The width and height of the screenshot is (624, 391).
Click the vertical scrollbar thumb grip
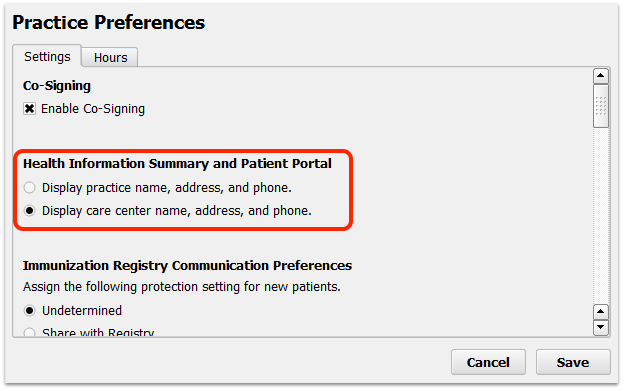coord(601,106)
